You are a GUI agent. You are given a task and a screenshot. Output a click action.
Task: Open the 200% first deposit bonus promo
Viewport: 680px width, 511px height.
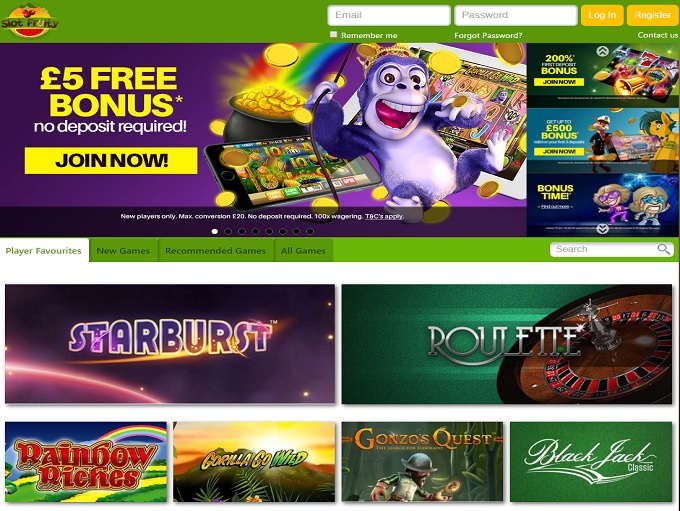603,75
